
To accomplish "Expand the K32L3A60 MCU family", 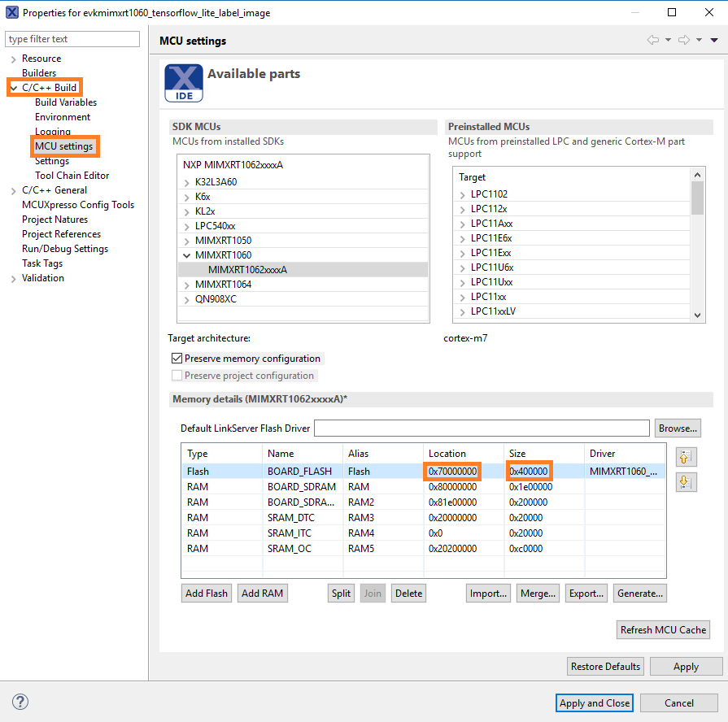I will tap(186, 182).
